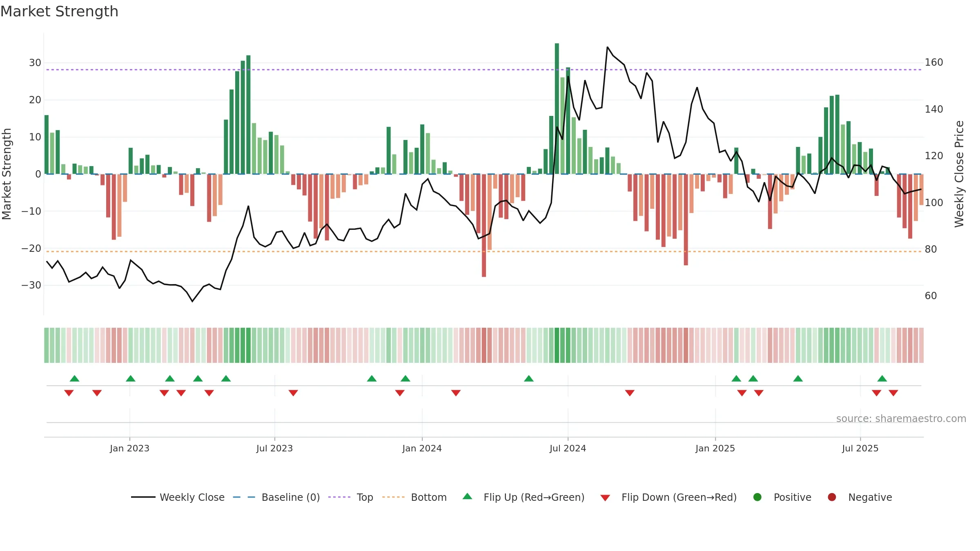Click the Jan 2024 axis label
This screenshot has height=551, width=980.
(422, 448)
